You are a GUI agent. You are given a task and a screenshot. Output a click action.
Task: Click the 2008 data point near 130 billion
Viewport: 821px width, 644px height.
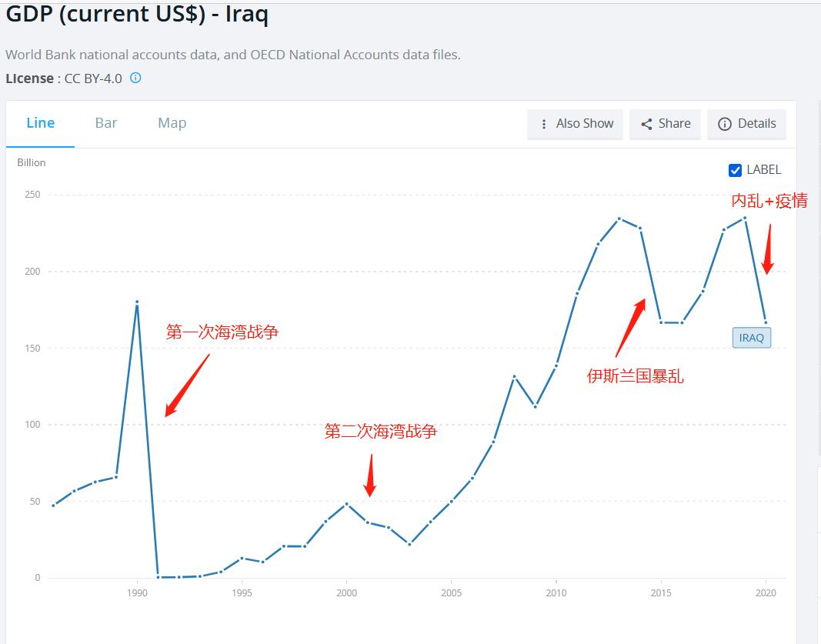[514, 377]
